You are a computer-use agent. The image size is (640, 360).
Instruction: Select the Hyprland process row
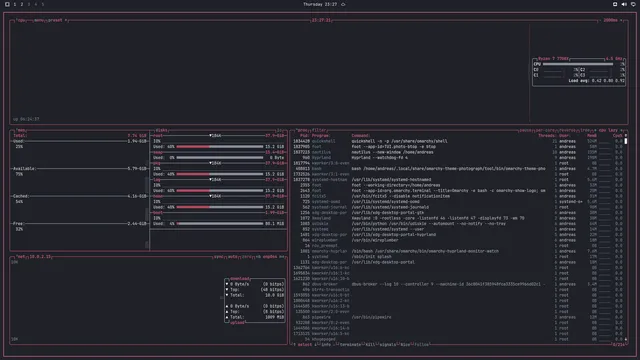pos(457,158)
